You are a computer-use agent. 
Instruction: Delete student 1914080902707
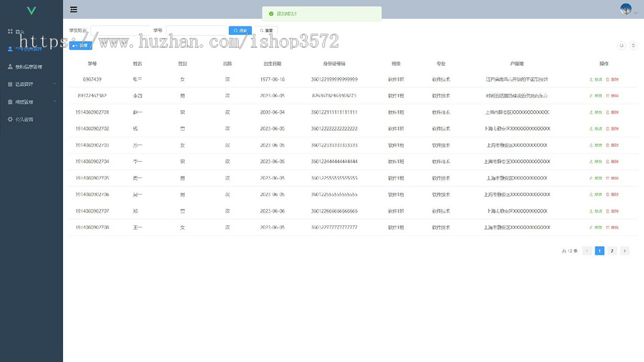[x=613, y=211]
